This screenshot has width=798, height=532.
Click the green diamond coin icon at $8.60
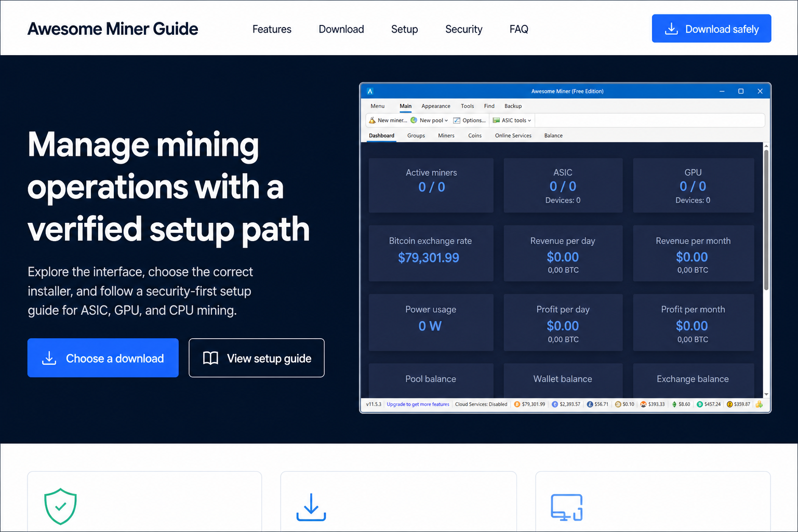pos(674,404)
